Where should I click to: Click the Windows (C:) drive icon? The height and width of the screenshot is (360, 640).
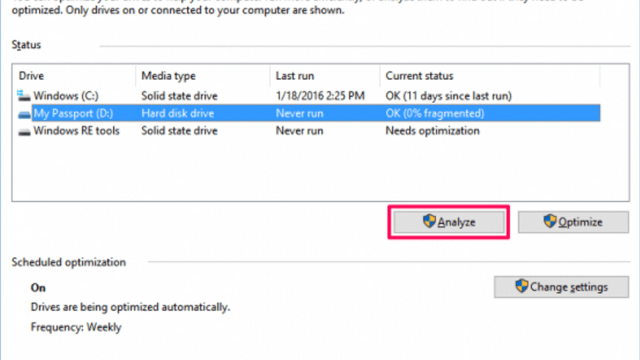(24, 96)
